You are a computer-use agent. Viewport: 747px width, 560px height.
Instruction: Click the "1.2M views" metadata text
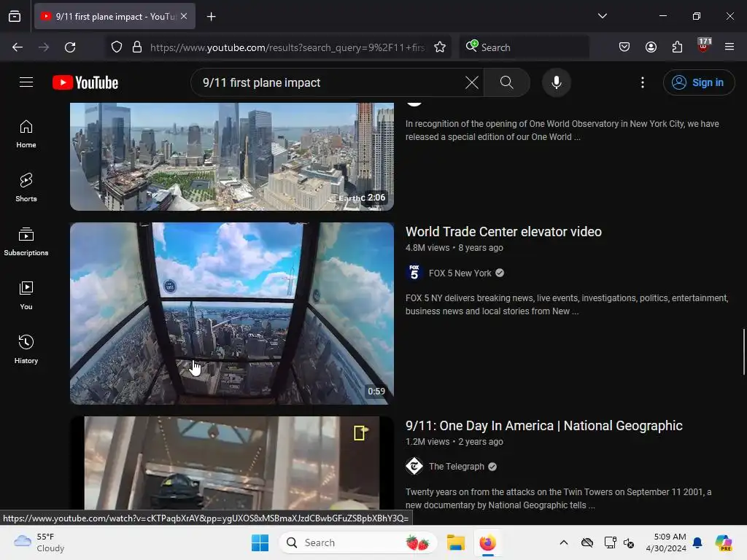point(427,441)
